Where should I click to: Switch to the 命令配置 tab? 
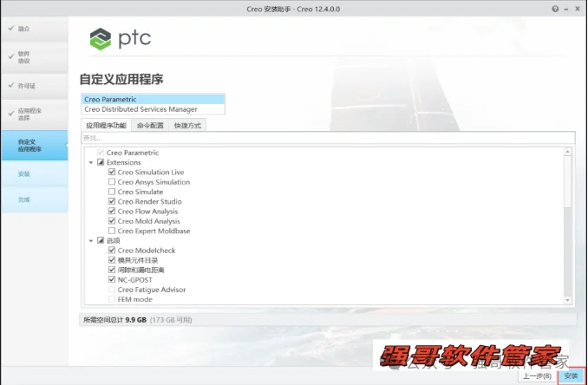coord(150,125)
